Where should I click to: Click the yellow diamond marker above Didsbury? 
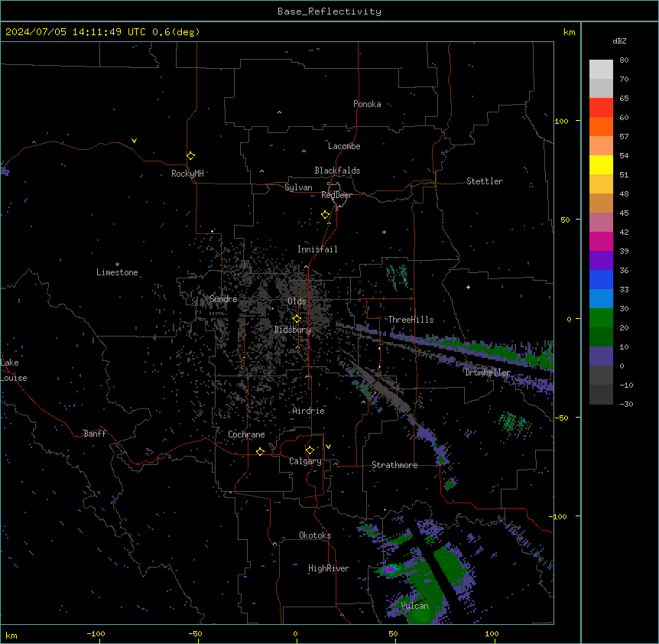coord(297,319)
